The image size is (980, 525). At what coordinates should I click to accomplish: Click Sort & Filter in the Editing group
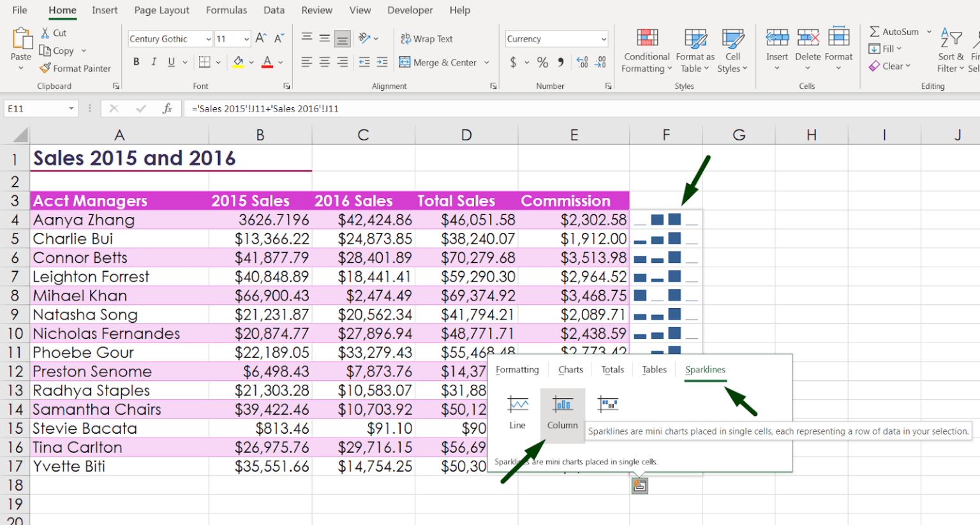pyautogui.click(x=950, y=51)
